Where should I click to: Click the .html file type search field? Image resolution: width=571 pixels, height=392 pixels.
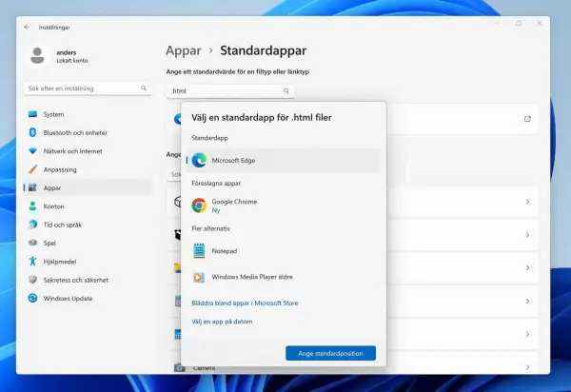tap(230, 91)
